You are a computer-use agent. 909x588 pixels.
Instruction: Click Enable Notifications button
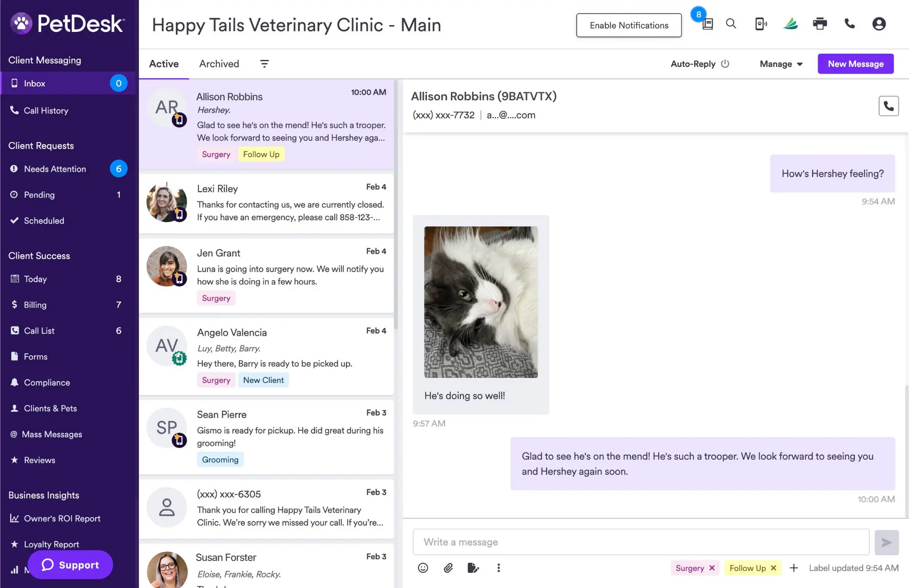[629, 25]
